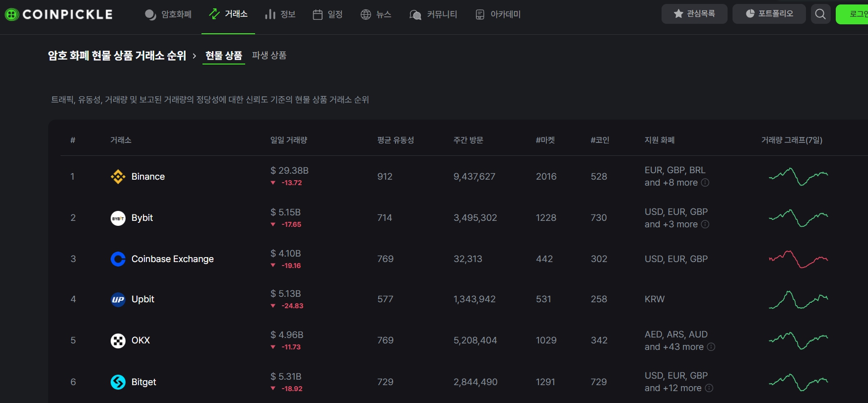Click the green login button

point(852,14)
